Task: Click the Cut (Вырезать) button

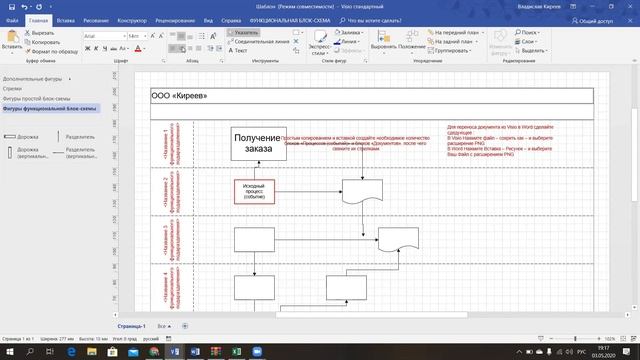Action: (x=40, y=33)
